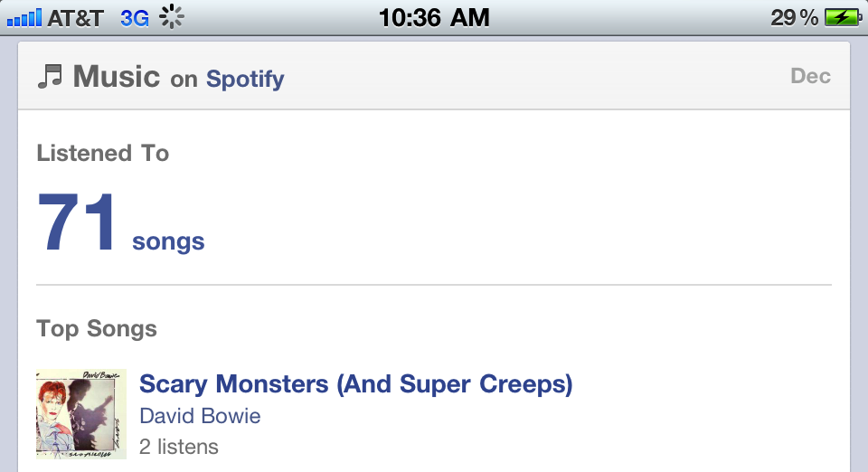Tap the Listened To section label
868x472 pixels.
(103, 153)
